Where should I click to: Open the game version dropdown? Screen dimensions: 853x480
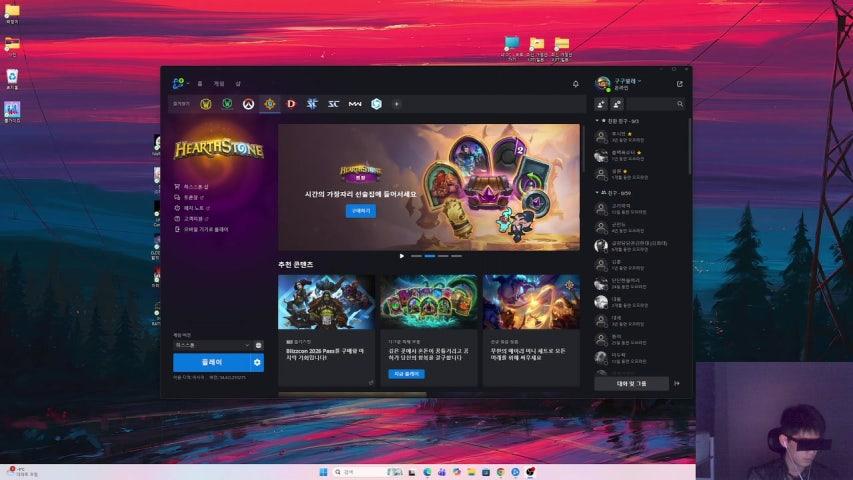coord(212,345)
